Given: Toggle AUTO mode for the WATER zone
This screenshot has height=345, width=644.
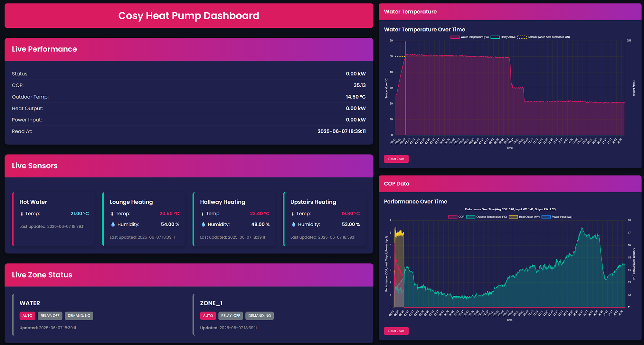Looking at the screenshot, I should pos(27,316).
